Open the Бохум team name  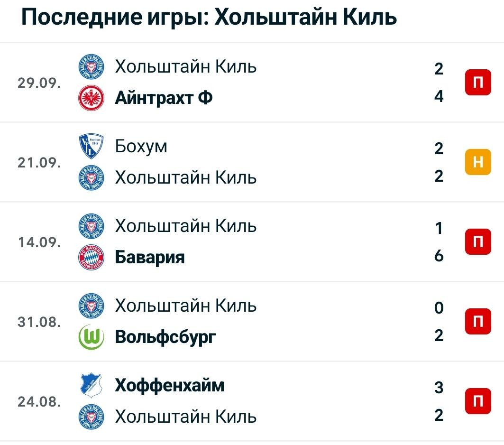[141, 146]
